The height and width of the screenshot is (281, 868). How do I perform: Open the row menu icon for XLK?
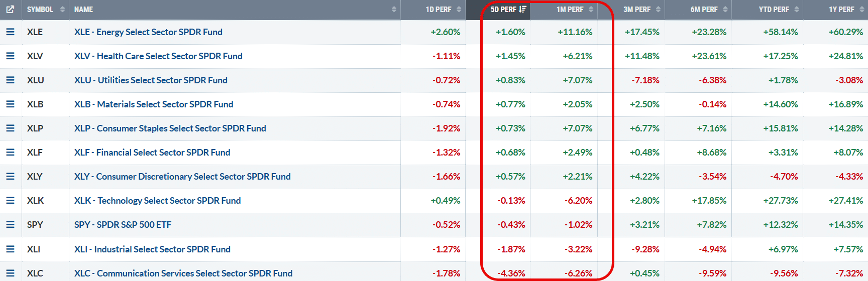coord(10,200)
